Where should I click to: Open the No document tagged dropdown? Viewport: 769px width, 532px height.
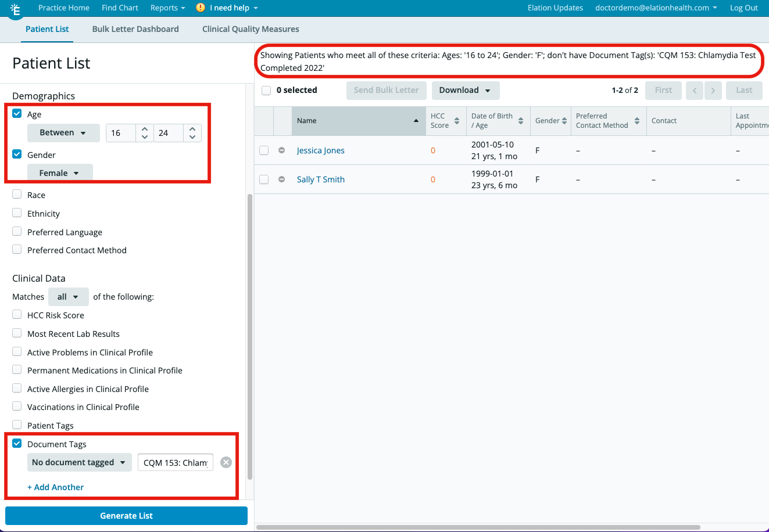80,462
